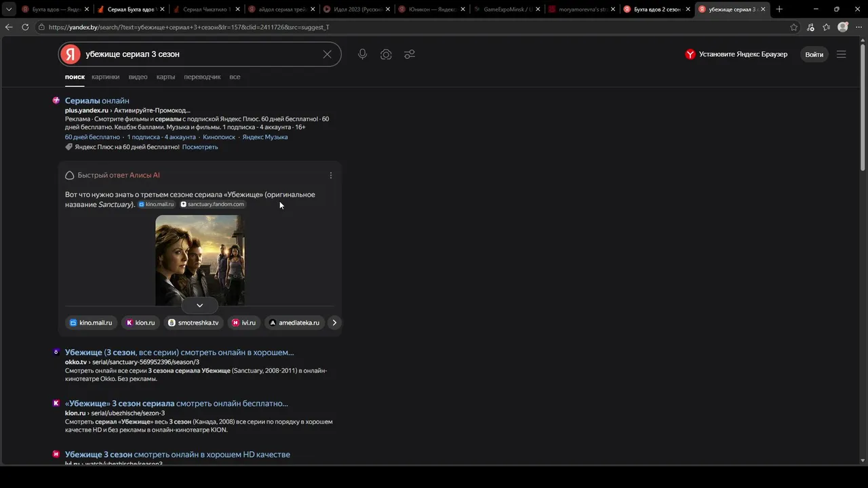The height and width of the screenshot is (488, 868).
Task: Switch to the 'картинки' tab
Action: 106,77
